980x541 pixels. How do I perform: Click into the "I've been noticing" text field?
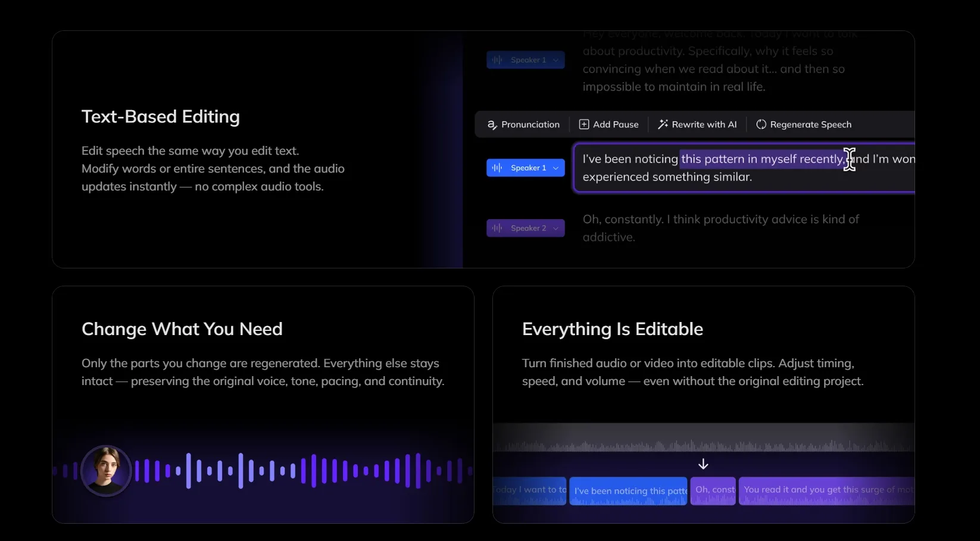pyautogui.click(x=744, y=168)
